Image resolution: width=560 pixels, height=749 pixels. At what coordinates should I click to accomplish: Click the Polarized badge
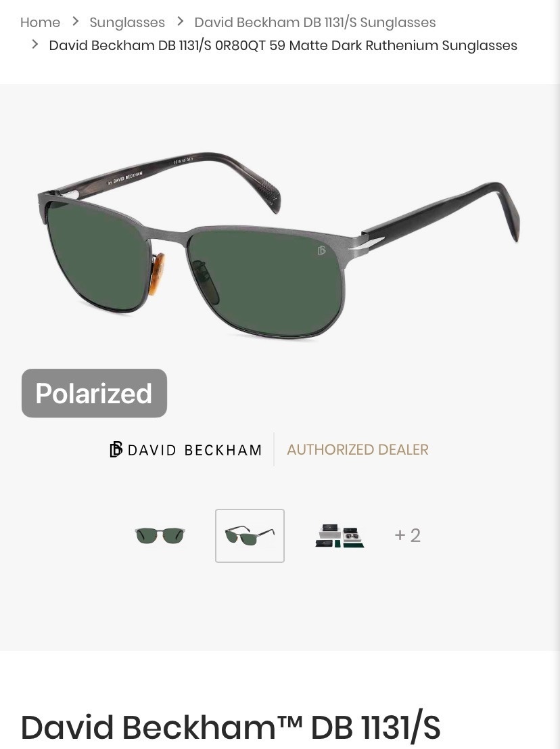[94, 393]
